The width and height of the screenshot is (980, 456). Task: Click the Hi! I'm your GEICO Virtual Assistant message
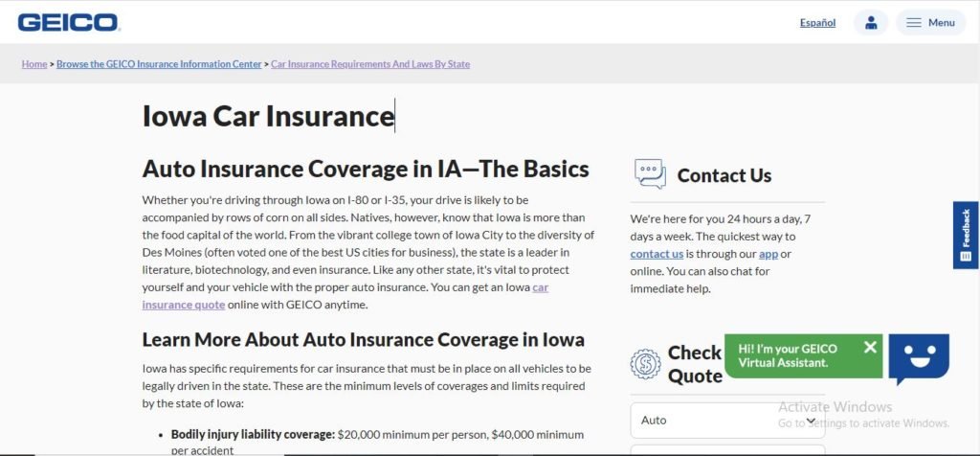point(788,355)
